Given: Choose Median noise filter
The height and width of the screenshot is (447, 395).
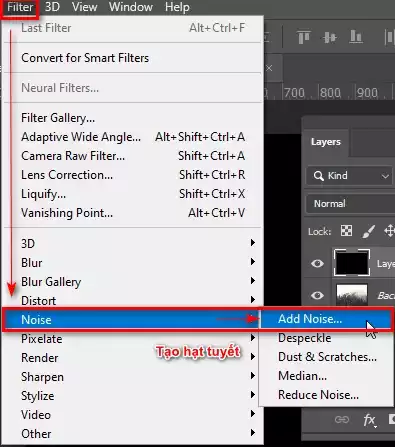Looking at the screenshot, I should tap(326, 376).
